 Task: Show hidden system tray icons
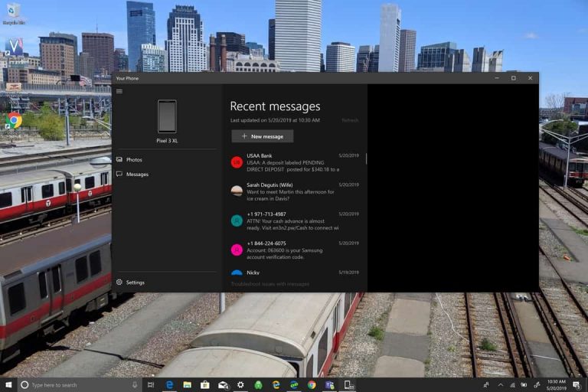pyautogui.click(x=500, y=385)
